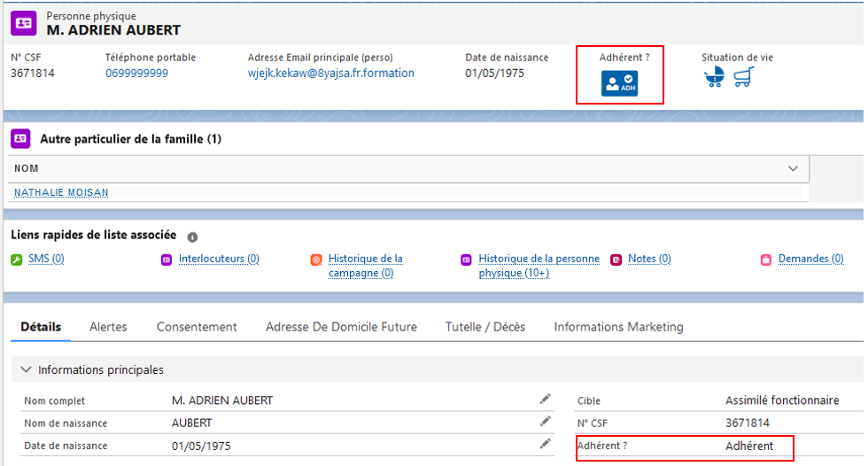868x466 pixels.
Task: Click the baby stroller life situation icon
Action: coord(714,78)
